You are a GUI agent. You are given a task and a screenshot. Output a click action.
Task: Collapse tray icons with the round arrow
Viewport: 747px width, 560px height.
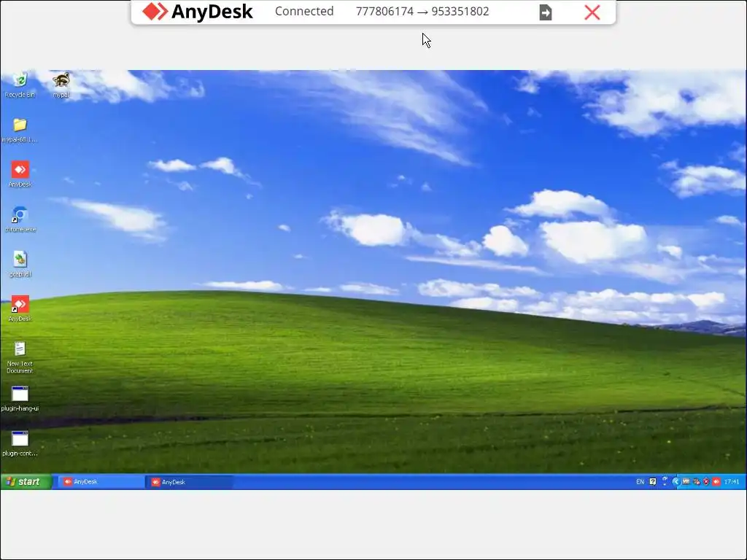click(676, 482)
